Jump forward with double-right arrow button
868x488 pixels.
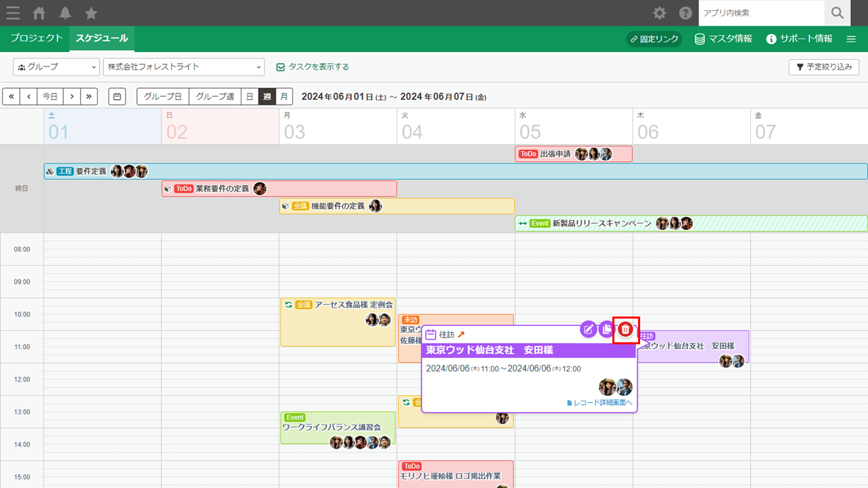pos(90,96)
